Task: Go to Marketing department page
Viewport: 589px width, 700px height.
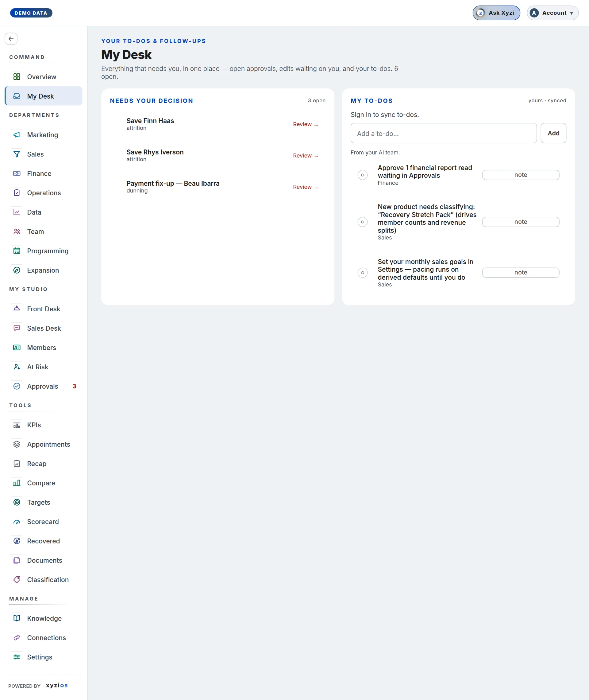Action: (x=43, y=135)
